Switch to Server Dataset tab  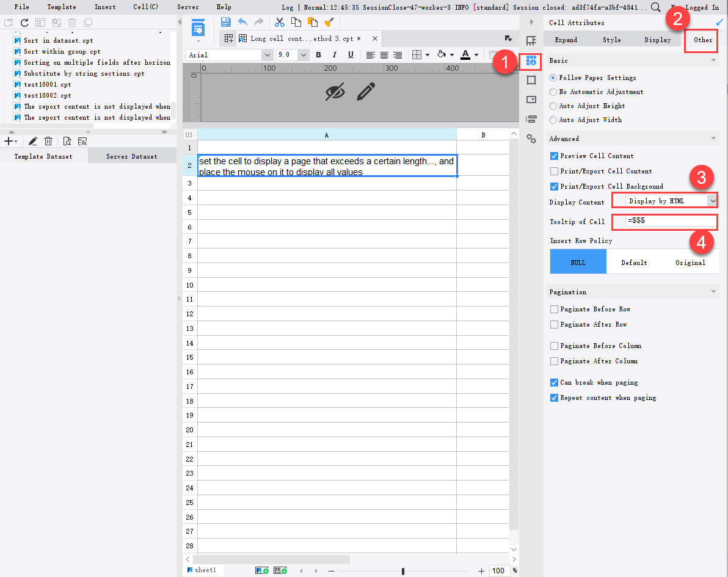coord(132,156)
